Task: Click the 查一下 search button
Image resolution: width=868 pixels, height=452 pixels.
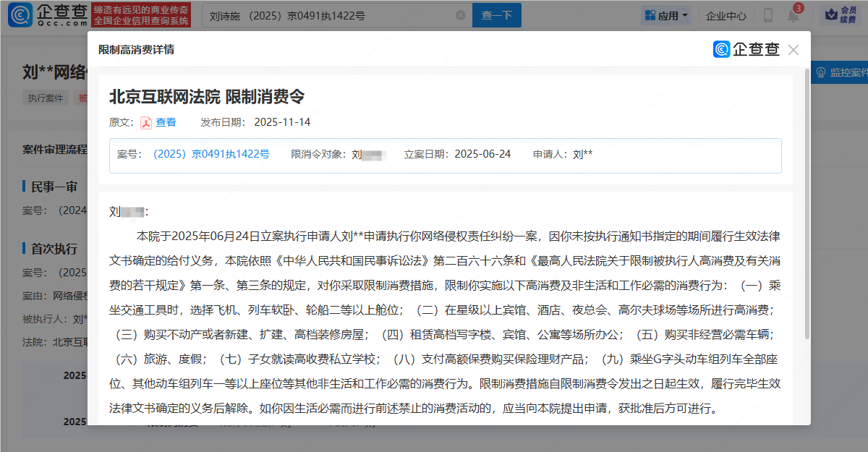Action: click(x=496, y=15)
